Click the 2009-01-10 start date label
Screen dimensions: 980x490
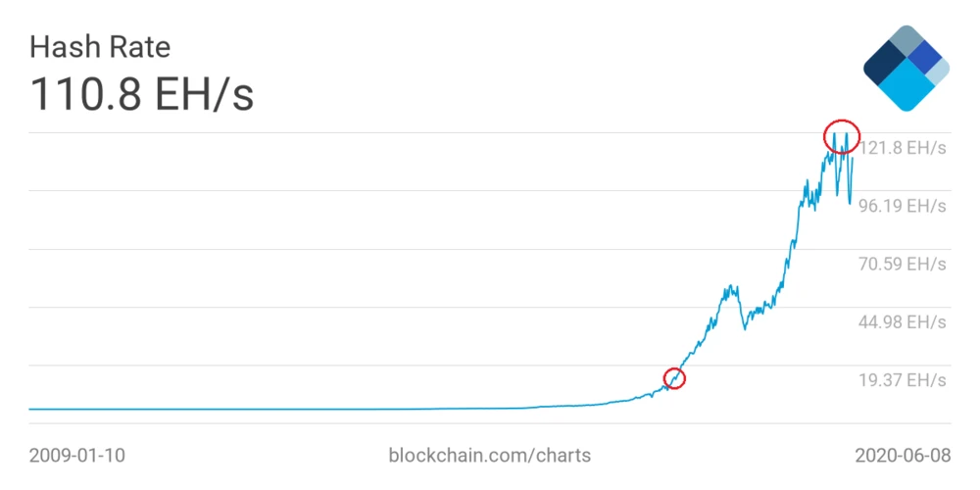click(x=77, y=456)
